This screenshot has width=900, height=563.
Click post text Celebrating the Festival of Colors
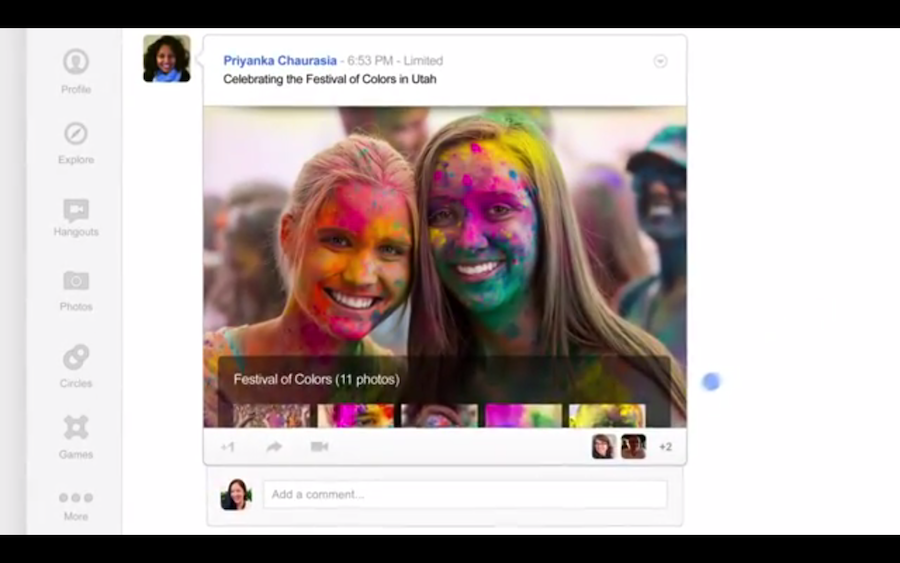point(330,79)
